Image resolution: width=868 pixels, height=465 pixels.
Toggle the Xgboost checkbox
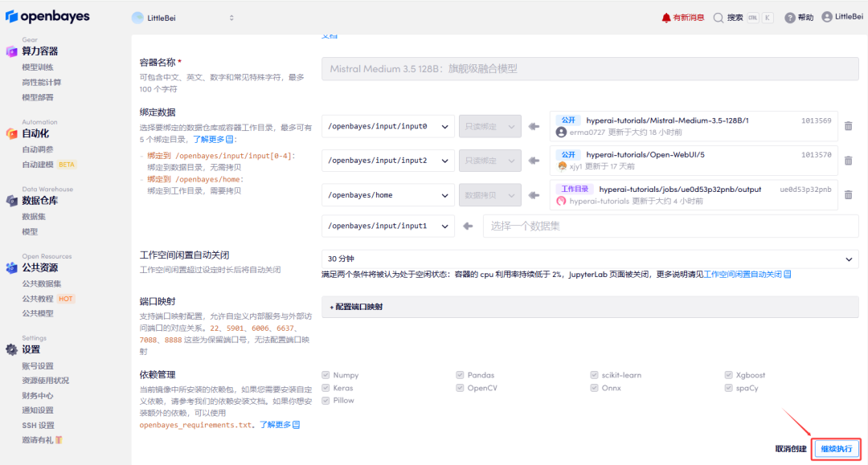728,375
